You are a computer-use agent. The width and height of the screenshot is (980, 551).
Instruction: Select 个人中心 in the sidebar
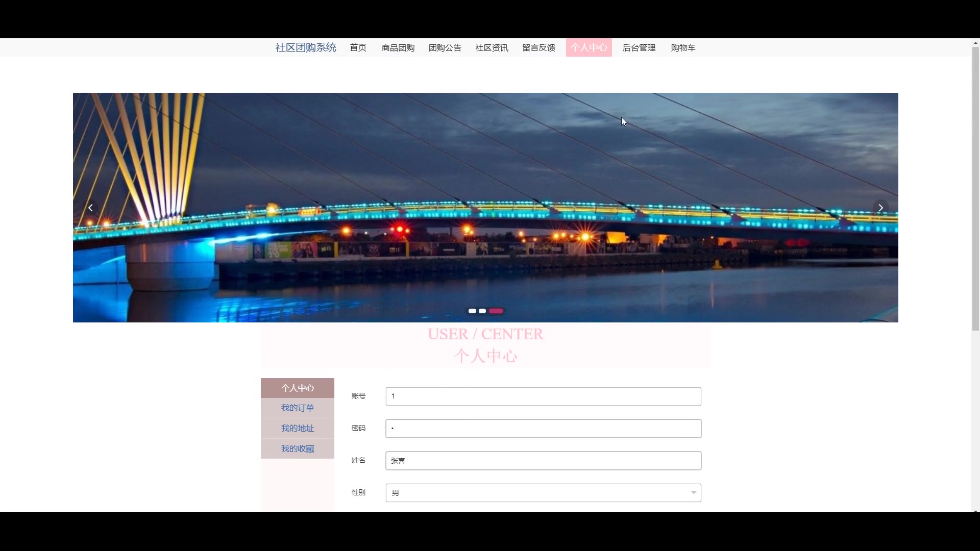pyautogui.click(x=298, y=388)
